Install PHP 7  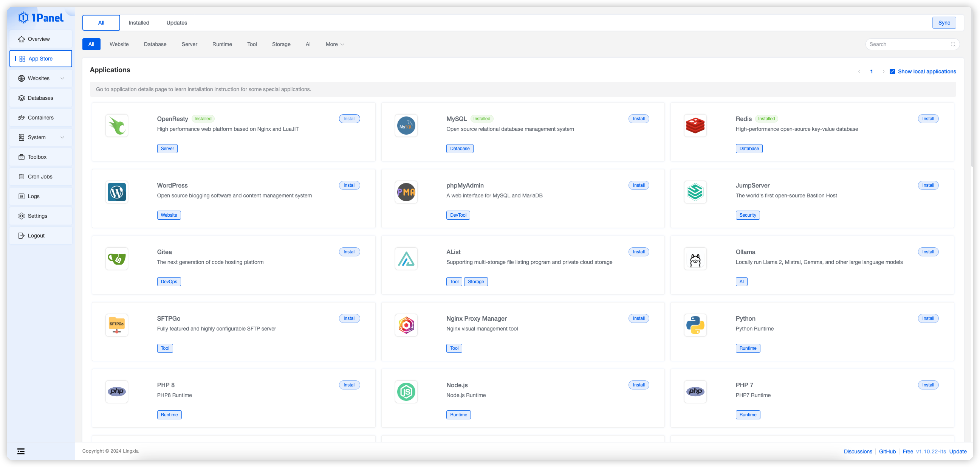tap(928, 385)
